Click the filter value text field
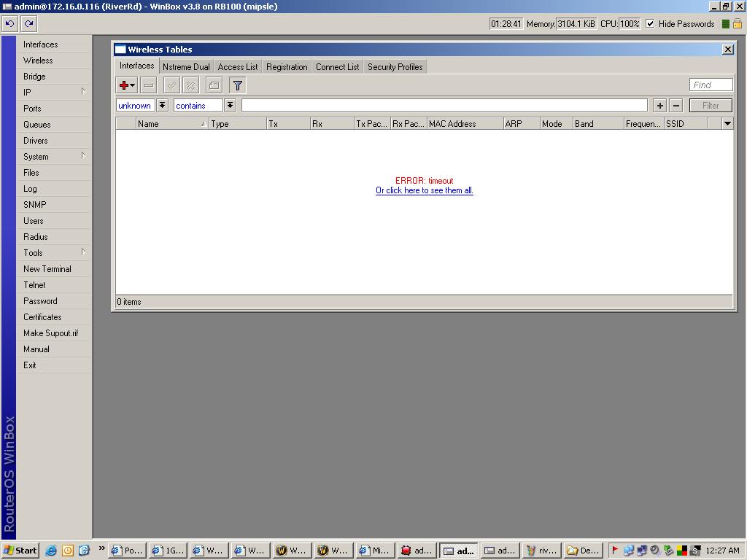 (444, 105)
